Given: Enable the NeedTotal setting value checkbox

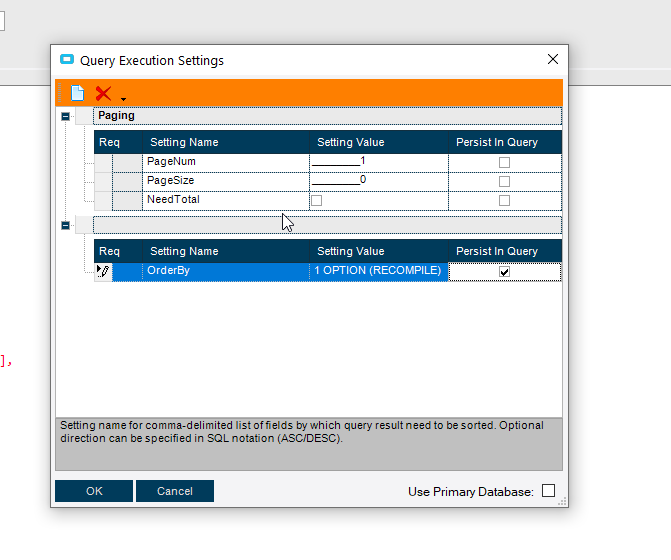Looking at the screenshot, I should click(x=317, y=201).
